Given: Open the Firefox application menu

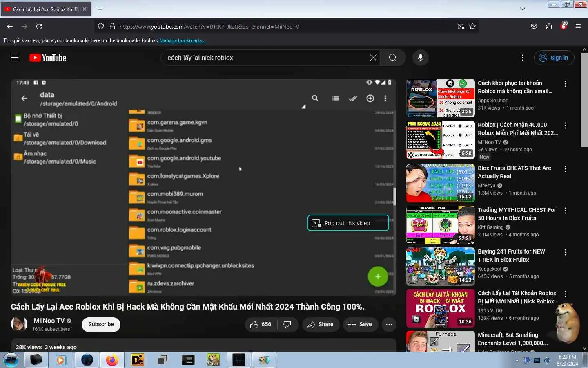Looking at the screenshot, I should coord(578,26).
